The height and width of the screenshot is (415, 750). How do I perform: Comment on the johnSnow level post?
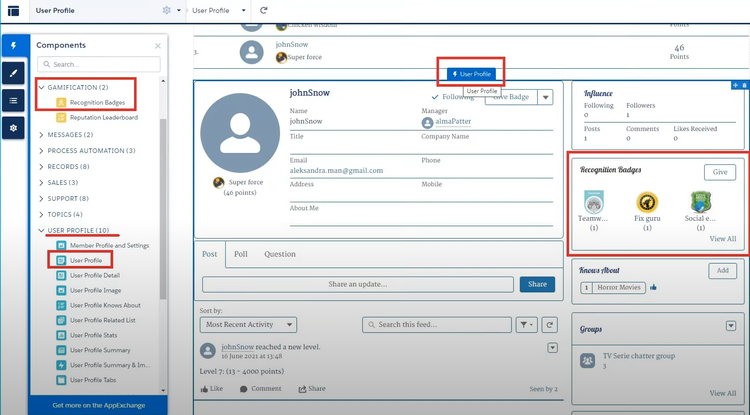click(260, 389)
